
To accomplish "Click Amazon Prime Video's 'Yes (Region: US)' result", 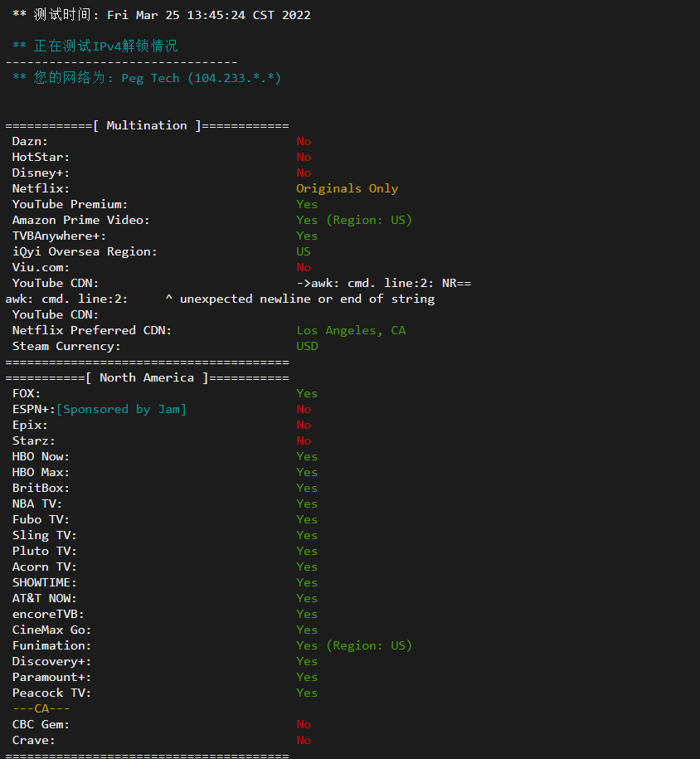I will [x=353, y=220].
